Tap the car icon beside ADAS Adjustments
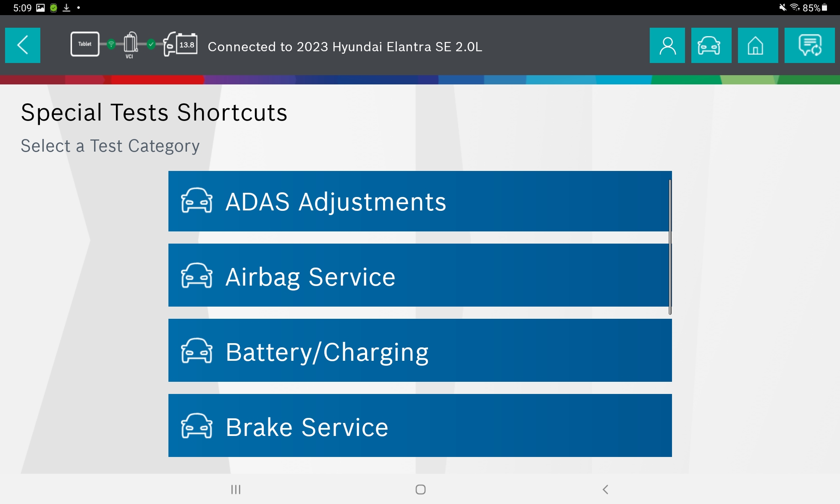The width and height of the screenshot is (840, 504). 197,201
